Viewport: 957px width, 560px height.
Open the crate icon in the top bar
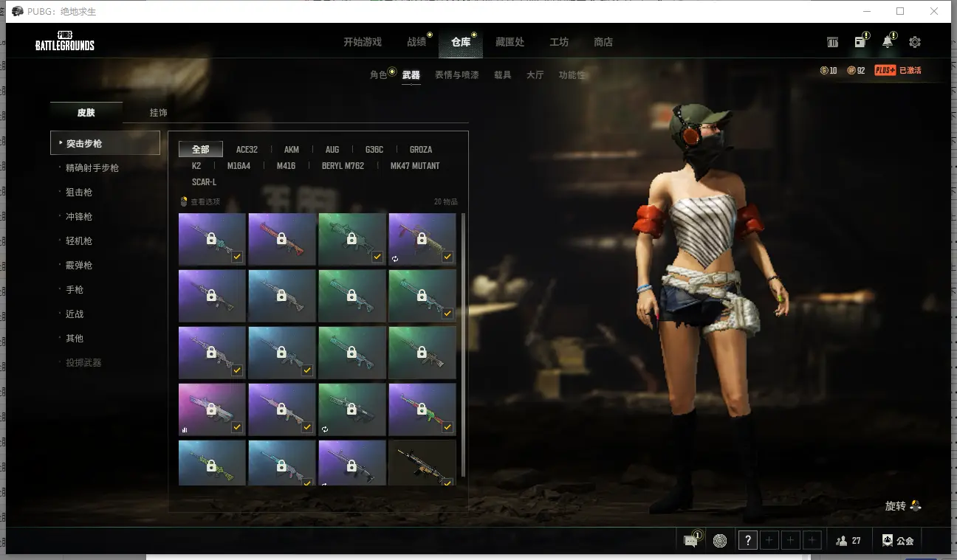(832, 42)
